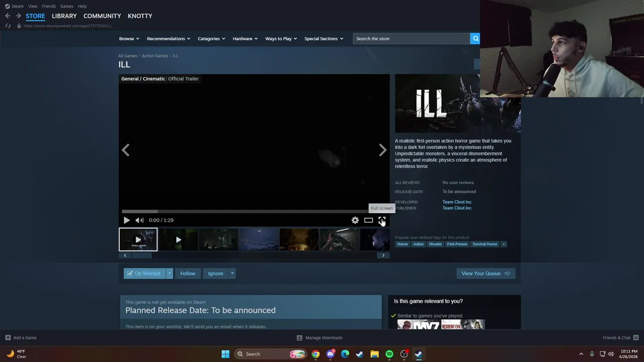The image size is (644, 362).
Task: Open the Categories dropdown
Action: 211,39
